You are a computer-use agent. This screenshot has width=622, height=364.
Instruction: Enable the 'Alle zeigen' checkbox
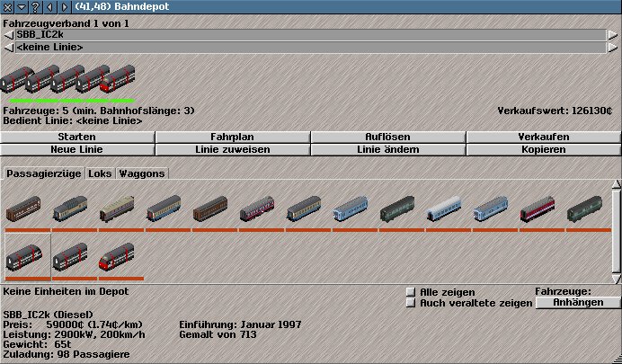click(411, 292)
